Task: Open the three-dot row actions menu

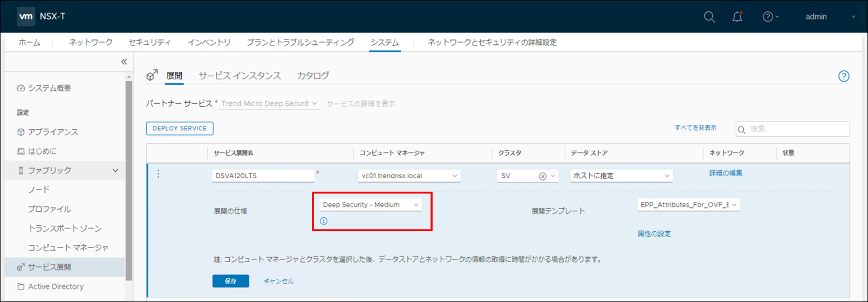Action: (x=158, y=174)
